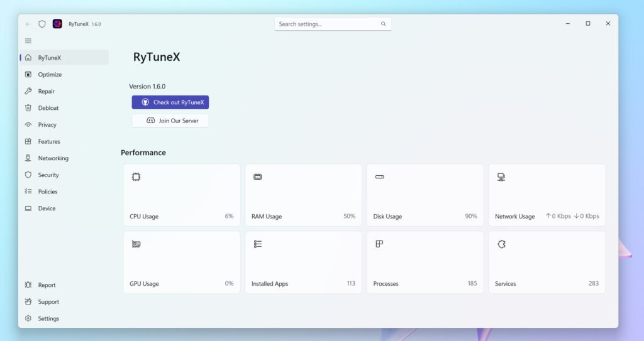Click the GPU Usage card icon
The width and height of the screenshot is (644, 341).
coord(136,244)
